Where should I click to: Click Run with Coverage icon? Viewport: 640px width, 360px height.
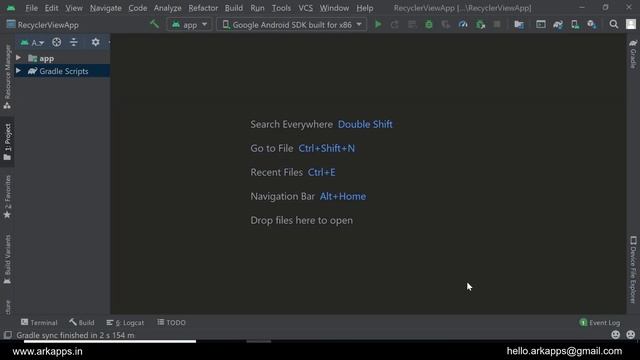pyautogui.click(x=446, y=24)
